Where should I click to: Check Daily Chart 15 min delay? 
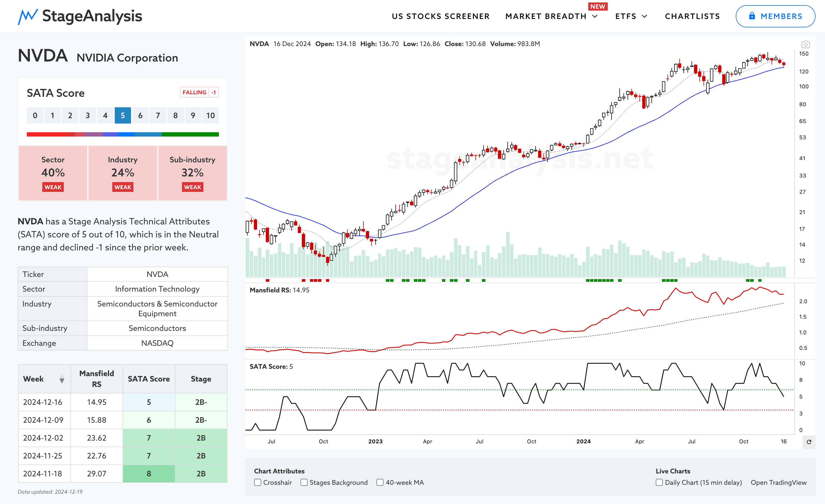(x=659, y=482)
